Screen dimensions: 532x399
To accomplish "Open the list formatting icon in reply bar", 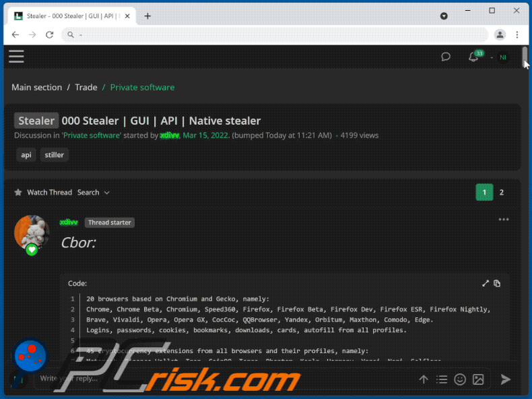I will [441, 379].
